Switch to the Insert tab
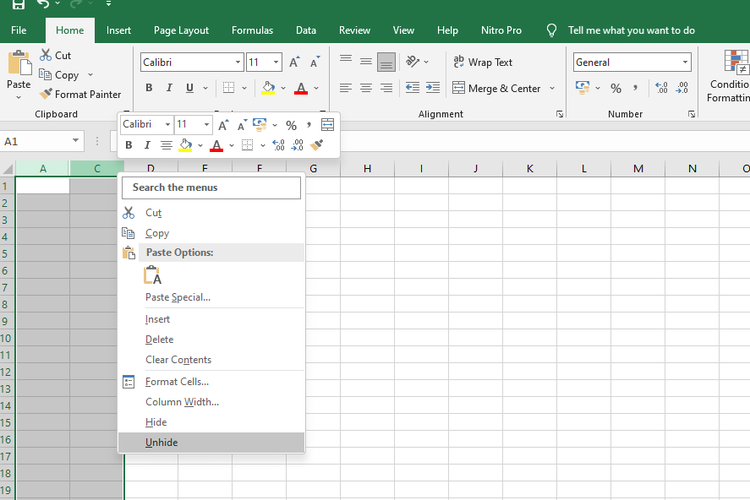 coord(118,31)
